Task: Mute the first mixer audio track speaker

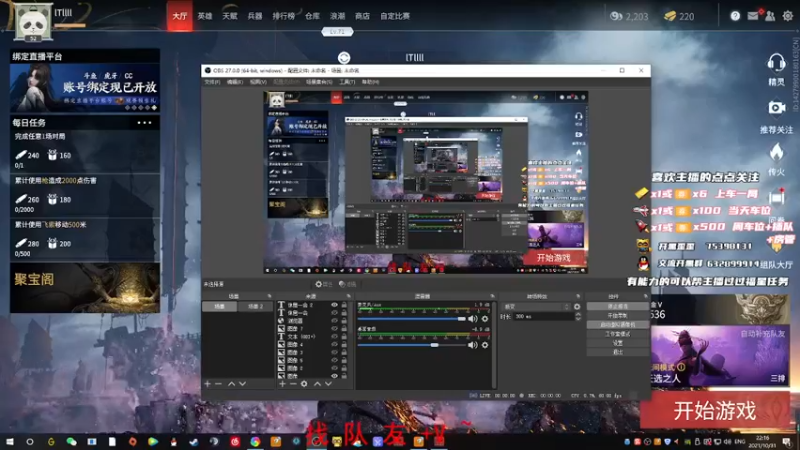Action: 472,319
